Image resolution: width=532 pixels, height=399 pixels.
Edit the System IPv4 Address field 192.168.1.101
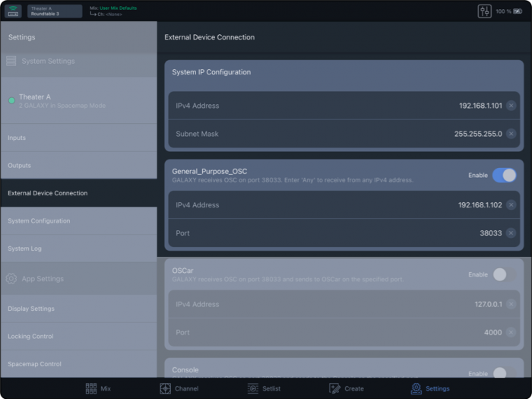coord(344,106)
